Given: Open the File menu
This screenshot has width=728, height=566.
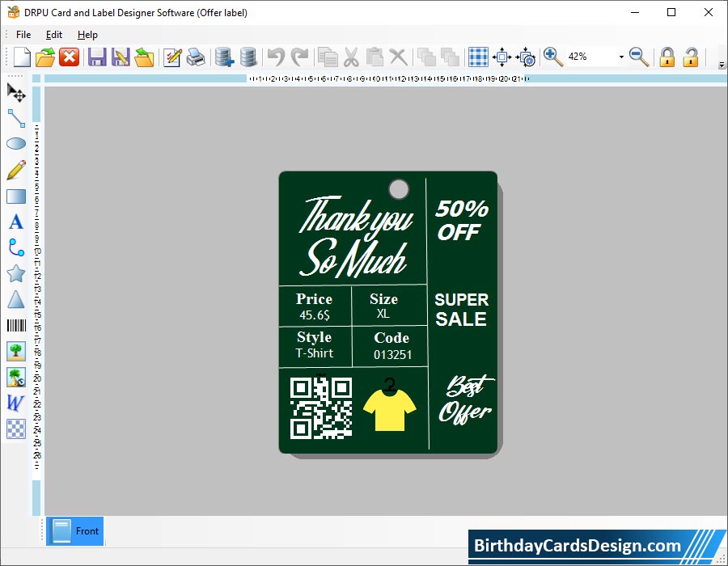Looking at the screenshot, I should [23, 34].
